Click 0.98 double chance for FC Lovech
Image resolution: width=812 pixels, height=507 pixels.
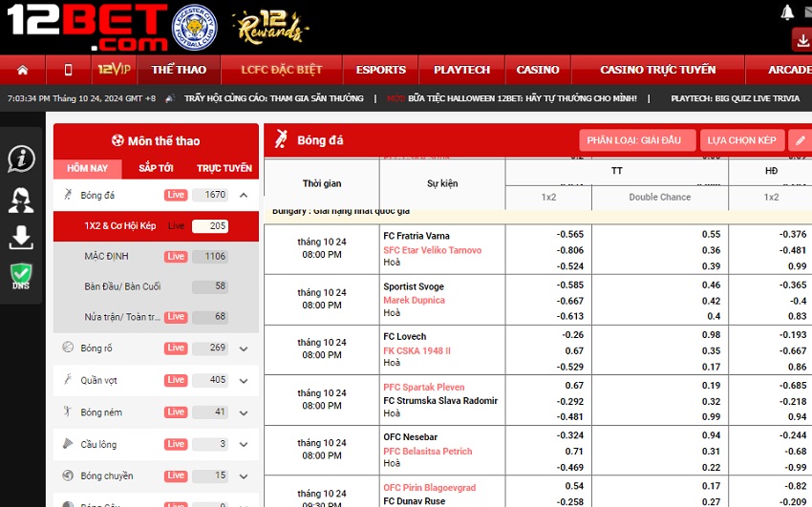[711, 335]
